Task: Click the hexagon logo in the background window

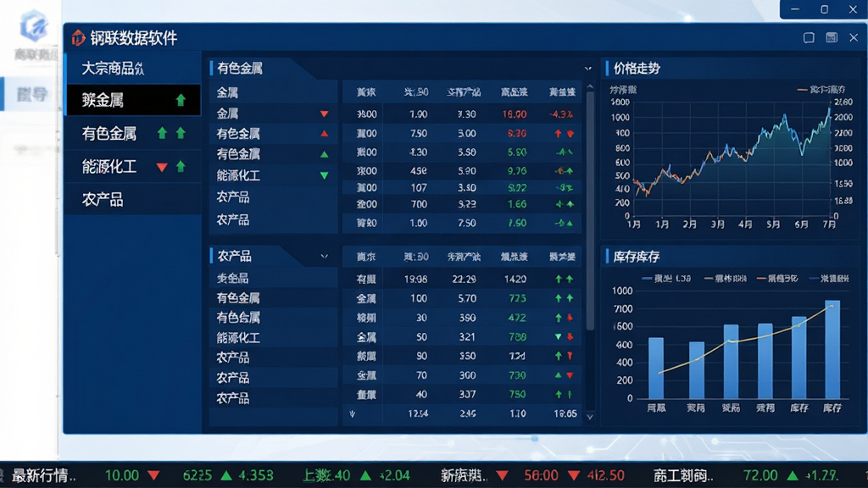Action: [34, 25]
